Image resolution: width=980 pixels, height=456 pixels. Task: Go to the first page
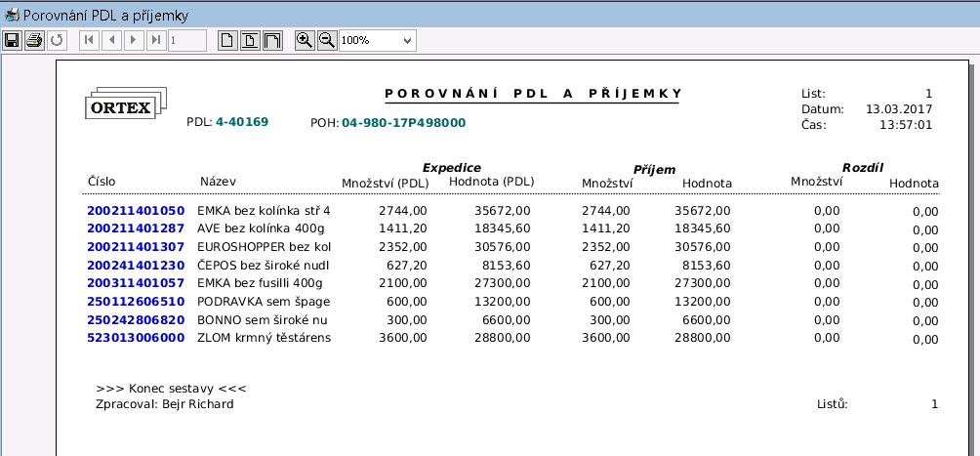tap(89, 40)
